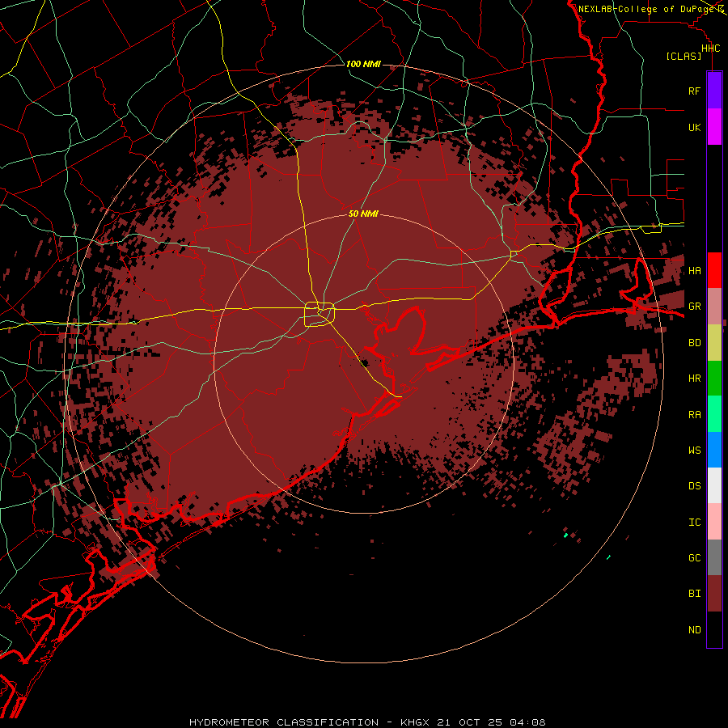Click the HR legend label text
The width and height of the screenshot is (728, 728).
(694, 379)
